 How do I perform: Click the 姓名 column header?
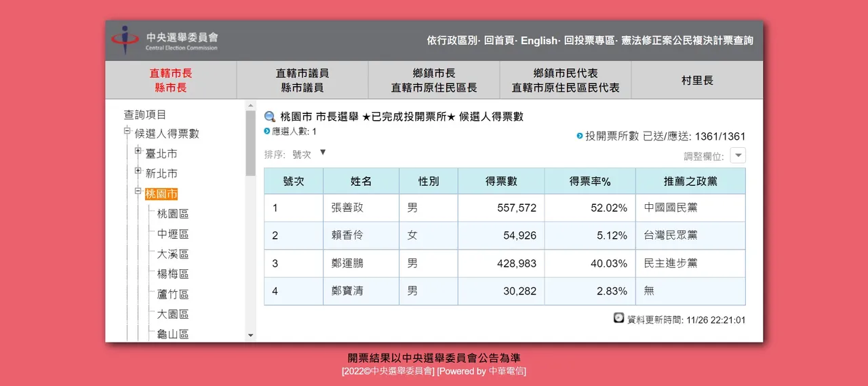(361, 181)
